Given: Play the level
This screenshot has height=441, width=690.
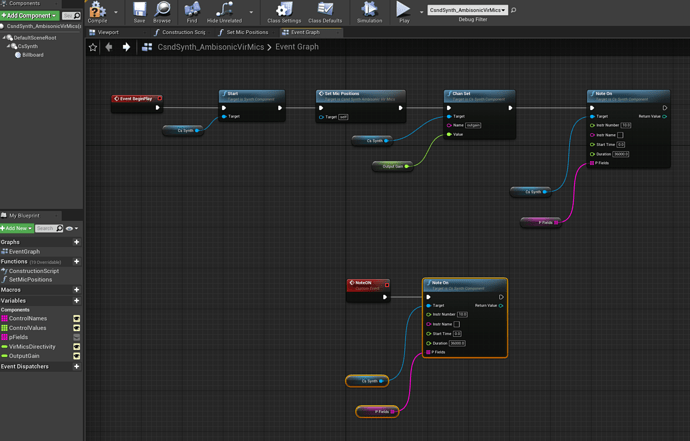Looking at the screenshot, I should coord(404,12).
